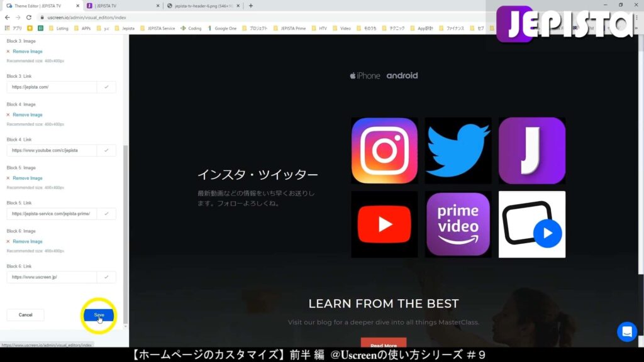Open the Listing bookmark folder
Image resolution: width=644 pixels, height=362 pixels.
tap(58, 28)
